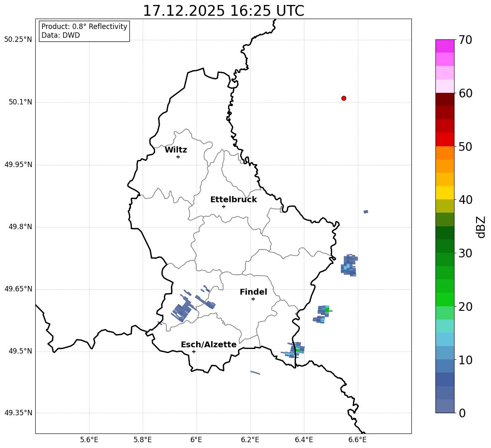Click the 70 tick on colorbar
Viewport: 491px width, 448px height.
click(x=465, y=40)
